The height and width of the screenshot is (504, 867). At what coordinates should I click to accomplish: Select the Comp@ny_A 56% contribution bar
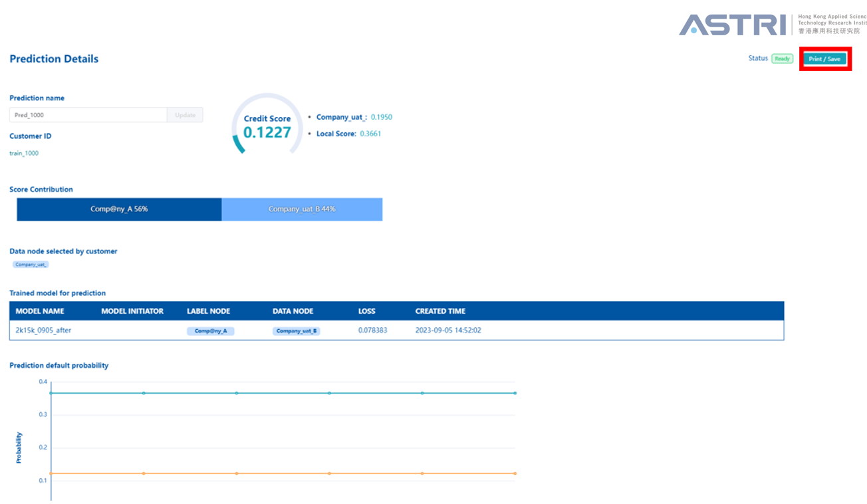coord(119,209)
